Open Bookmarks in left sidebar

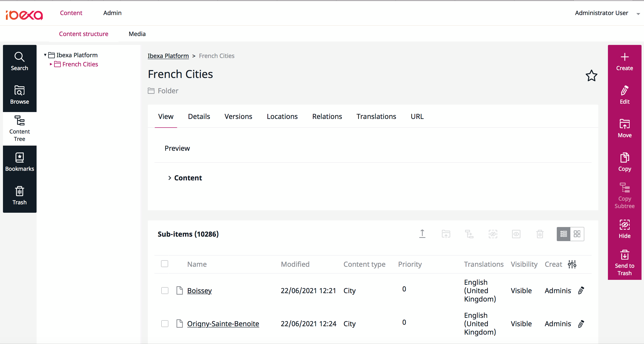[x=20, y=162]
